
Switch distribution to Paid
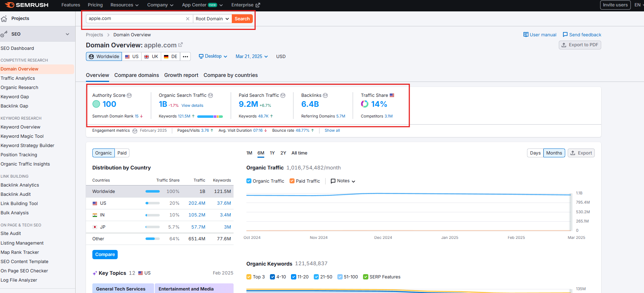pos(122,153)
